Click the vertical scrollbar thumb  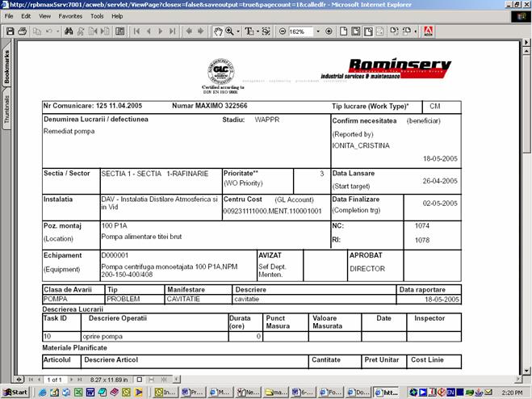point(526,104)
